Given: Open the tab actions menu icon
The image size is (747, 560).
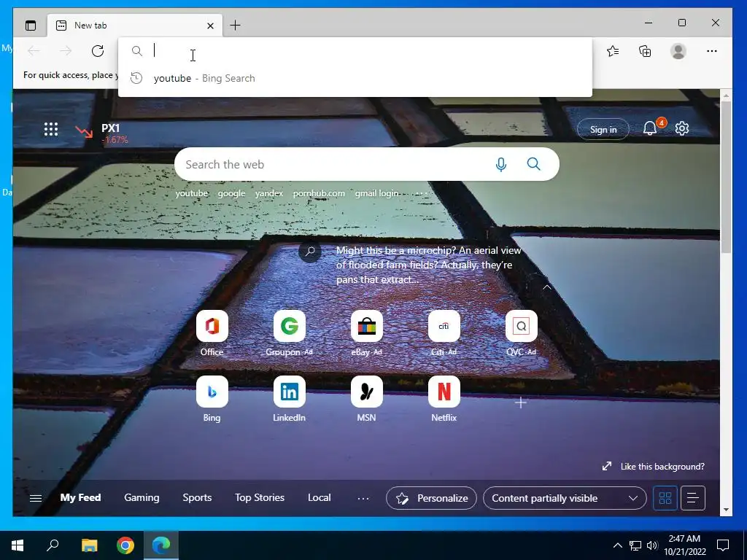Looking at the screenshot, I should [x=31, y=26].
